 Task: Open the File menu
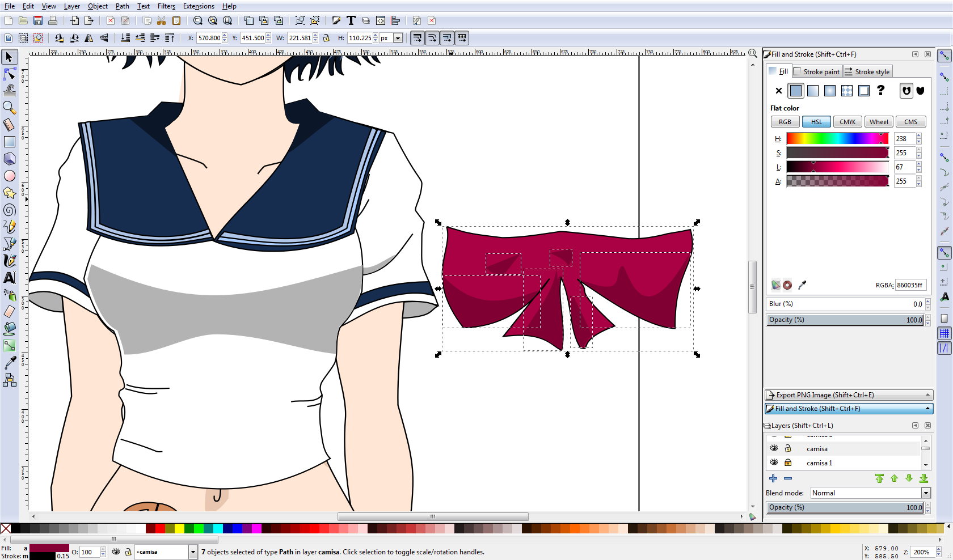tap(10, 6)
